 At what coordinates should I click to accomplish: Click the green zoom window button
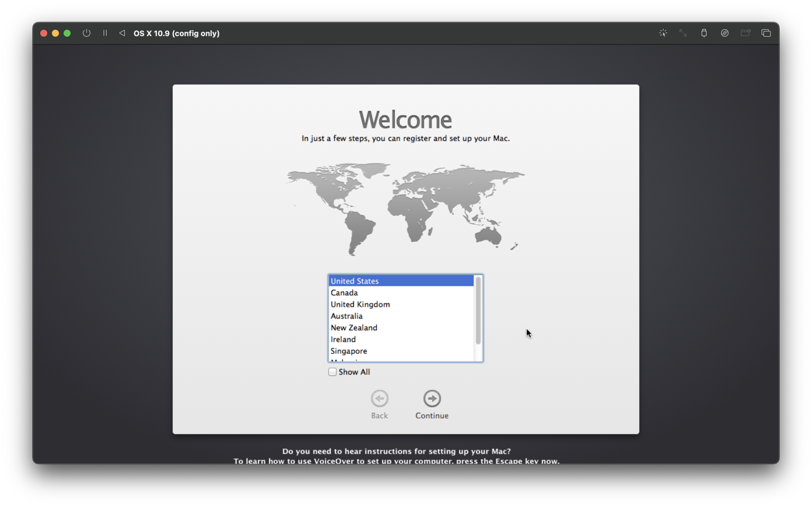pos(67,33)
